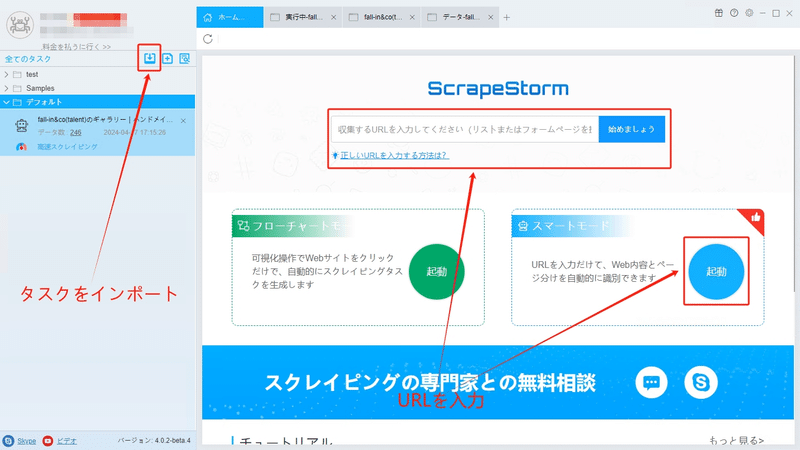Click the YouTube video icon in footer
Image resolution: width=800 pixels, height=450 pixels.
click(x=48, y=441)
